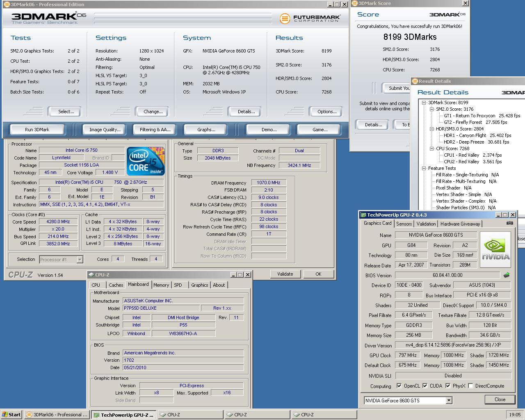This screenshot has width=525, height=420.
Task: Click the GPU-Z screenshot camera icon
Action: 509,223
